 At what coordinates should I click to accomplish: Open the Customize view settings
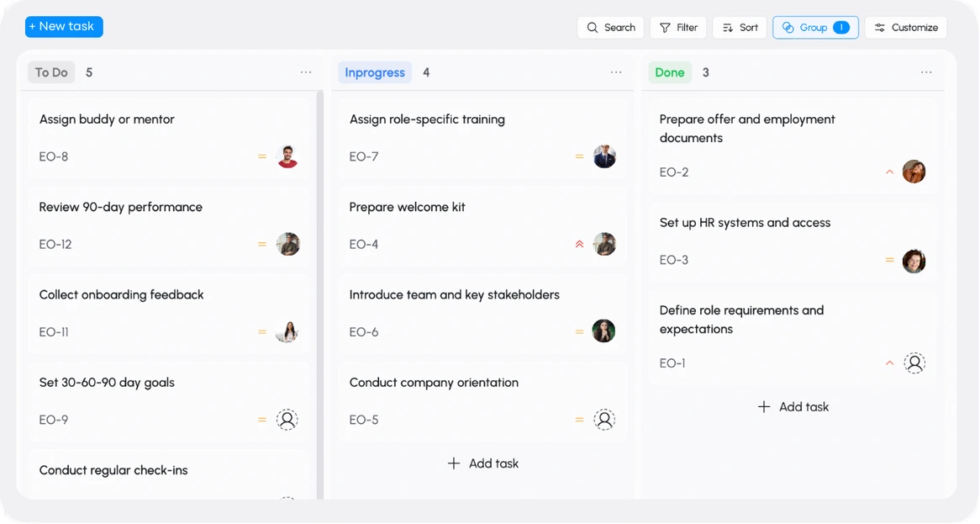coord(905,28)
